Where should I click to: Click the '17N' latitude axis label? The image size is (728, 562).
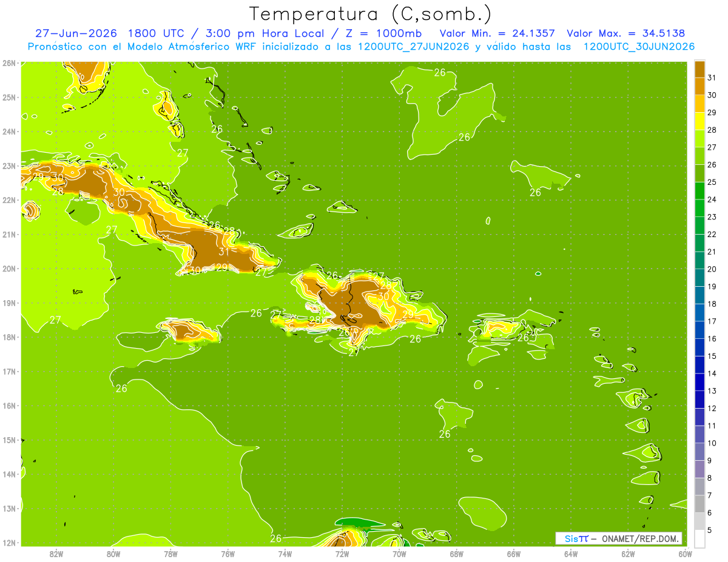coord(8,371)
